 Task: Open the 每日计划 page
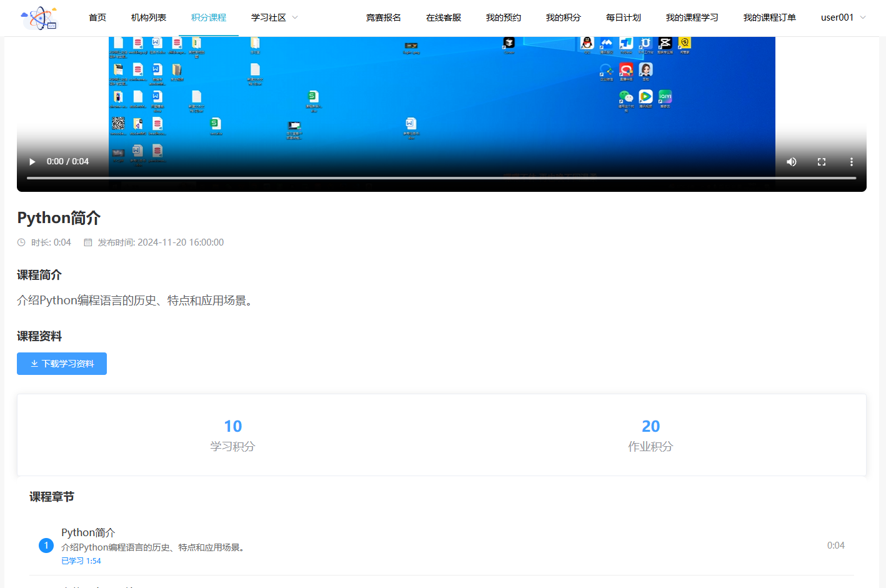(x=624, y=17)
